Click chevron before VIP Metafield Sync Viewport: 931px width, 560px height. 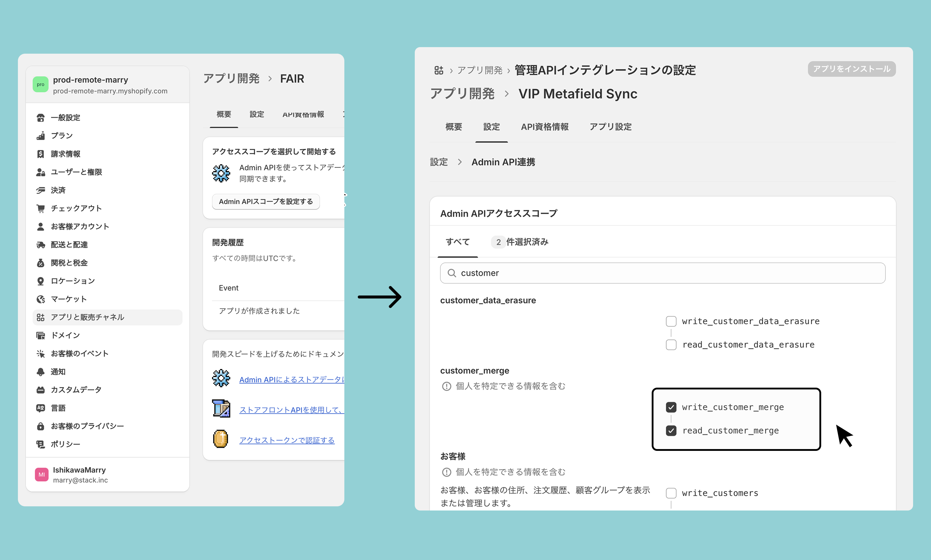click(506, 94)
